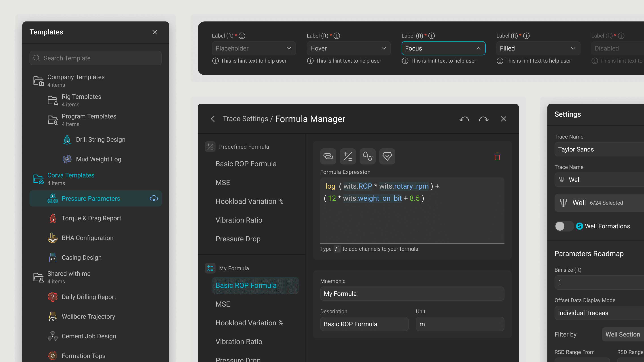Select predefined Pressure Drop
Screen dimensions: 644x362
238,239
